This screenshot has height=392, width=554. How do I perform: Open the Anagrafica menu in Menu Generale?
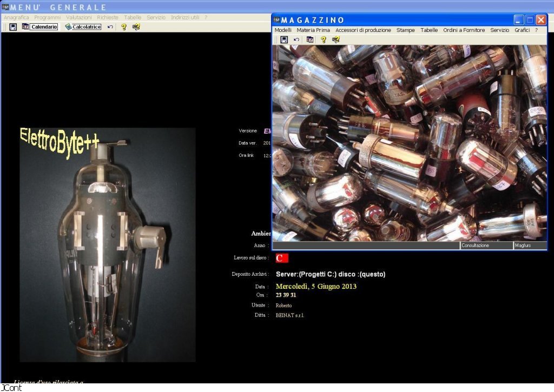[x=16, y=17]
